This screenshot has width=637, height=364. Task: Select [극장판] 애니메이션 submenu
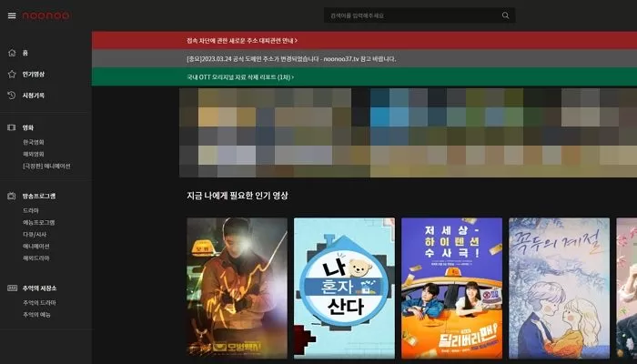tap(46, 166)
